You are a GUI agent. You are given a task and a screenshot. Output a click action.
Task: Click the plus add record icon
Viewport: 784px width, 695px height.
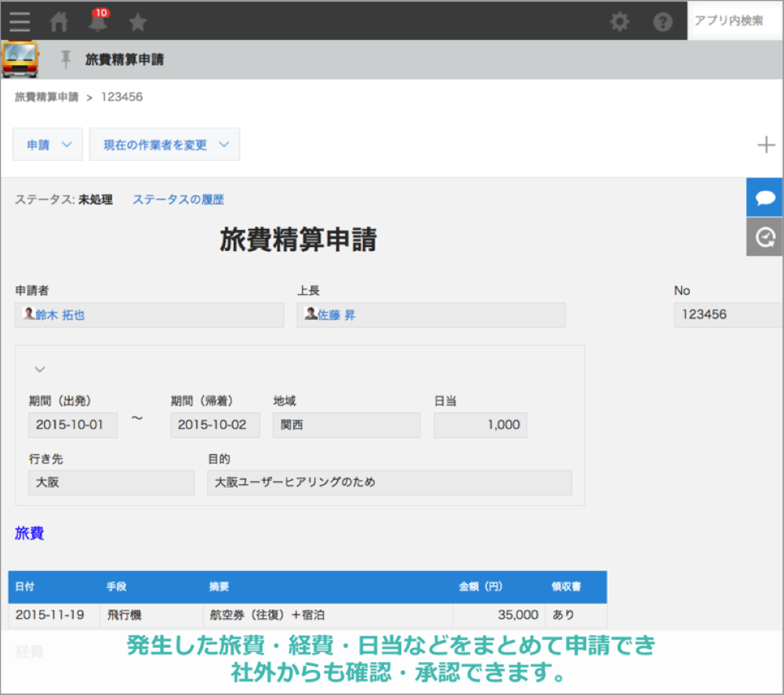coord(766,145)
